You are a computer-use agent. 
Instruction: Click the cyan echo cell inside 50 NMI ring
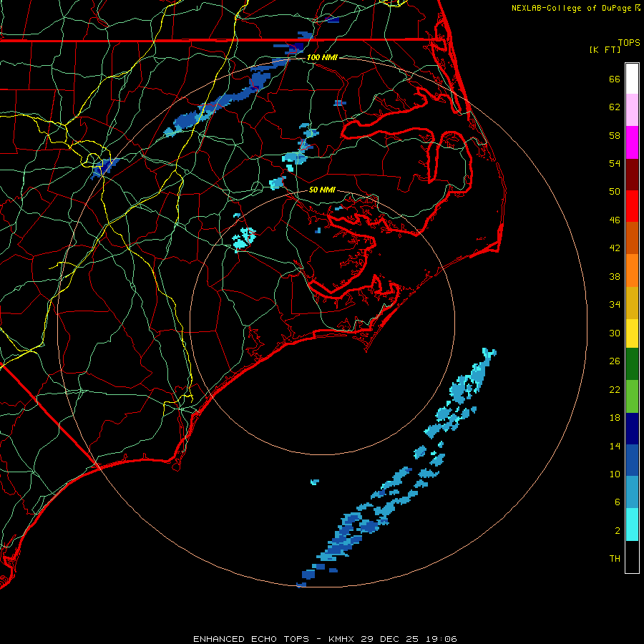tap(244, 238)
